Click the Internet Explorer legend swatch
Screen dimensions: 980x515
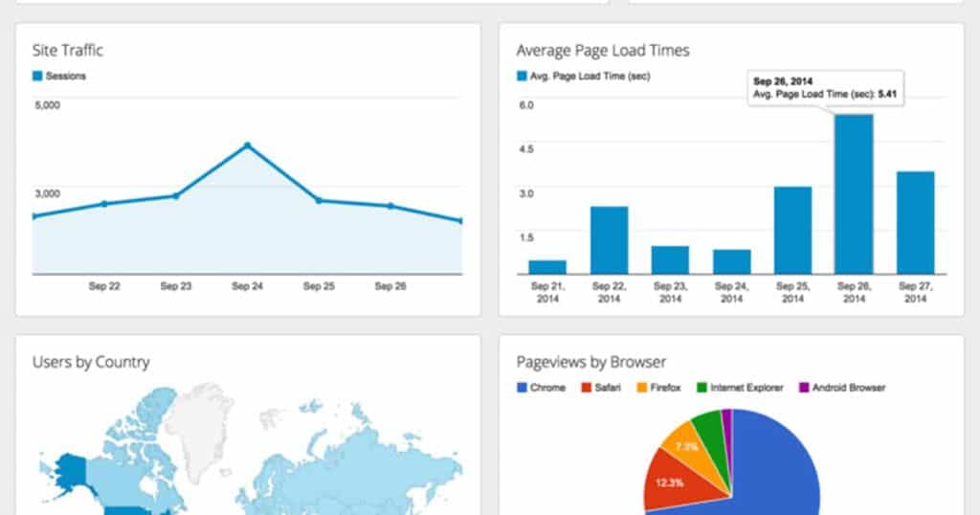pyautogui.click(x=702, y=388)
